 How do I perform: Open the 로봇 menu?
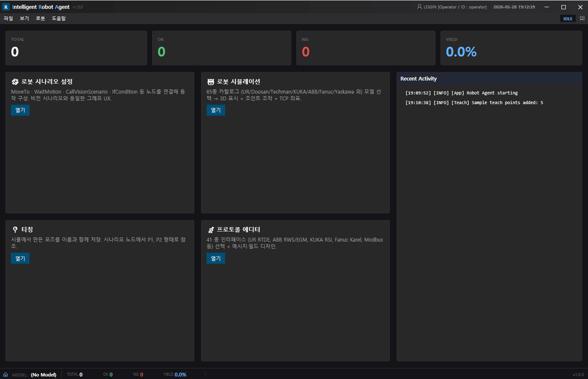(x=40, y=19)
